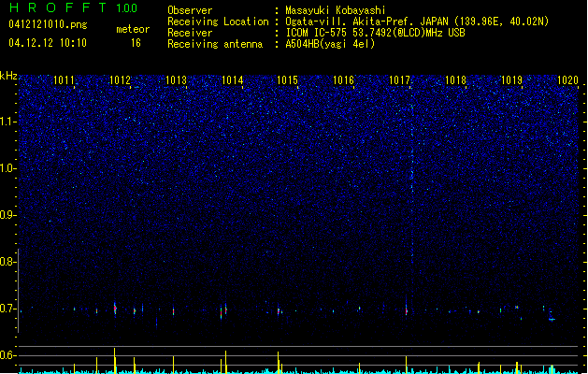This screenshot has height=374, width=588.
Task: Click the Observer label
Action: [x=190, y=10]
